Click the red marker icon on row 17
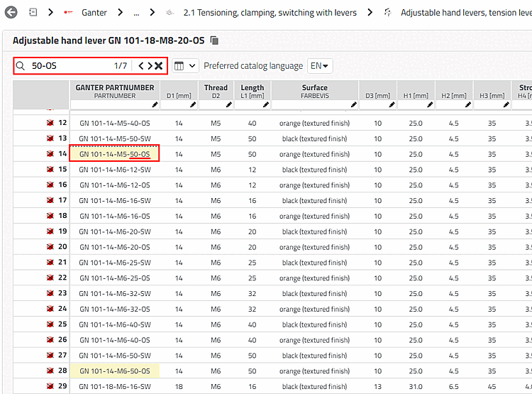Image resolution: width=532 pixels, height=394 pixels. tap(50, 200)
